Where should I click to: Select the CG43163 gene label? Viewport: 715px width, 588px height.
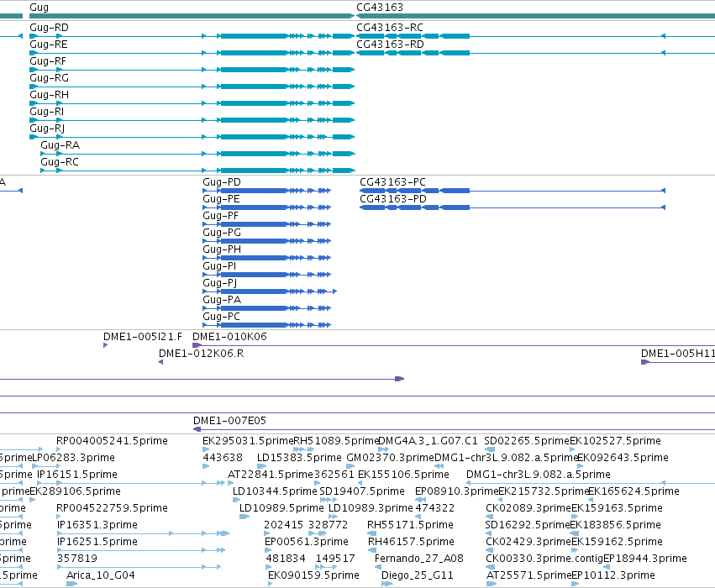point(380,8)
